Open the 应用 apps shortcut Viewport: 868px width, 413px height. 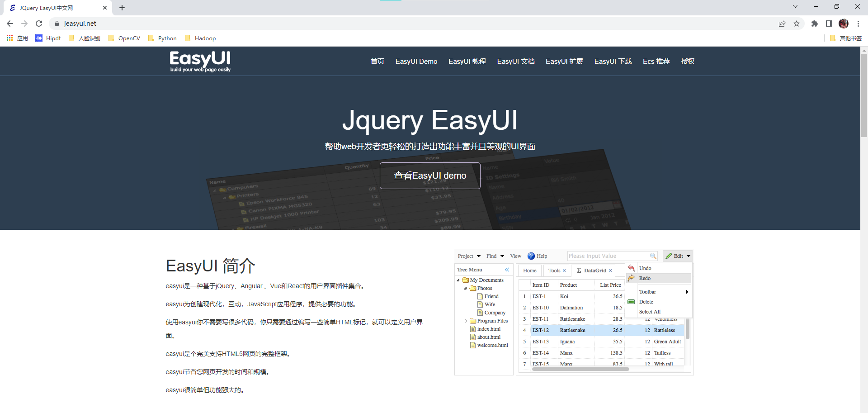[17, 38]
